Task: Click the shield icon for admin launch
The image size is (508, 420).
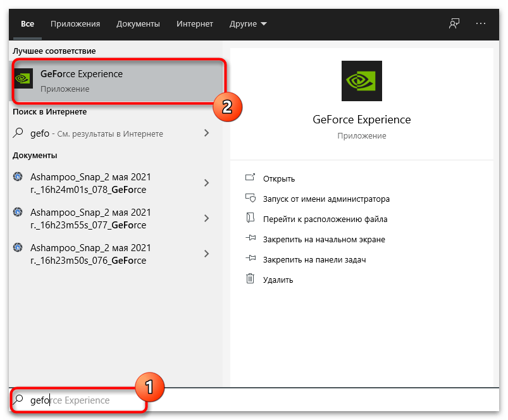Action: pyautogui.click(x=251, y=199)
